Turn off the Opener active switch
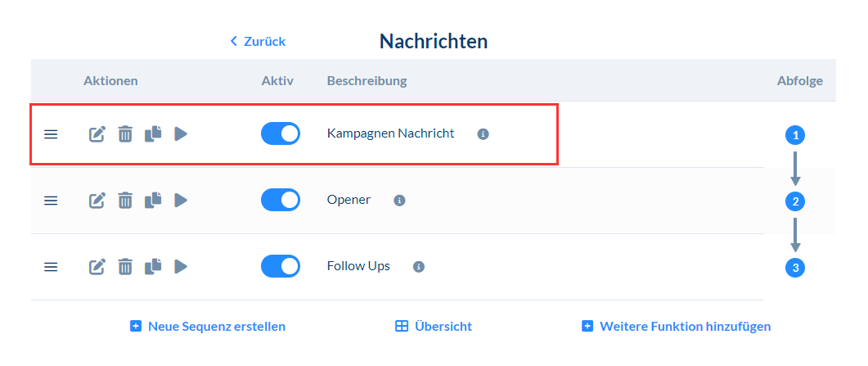The image size is (868, 366). click(280, 200)
